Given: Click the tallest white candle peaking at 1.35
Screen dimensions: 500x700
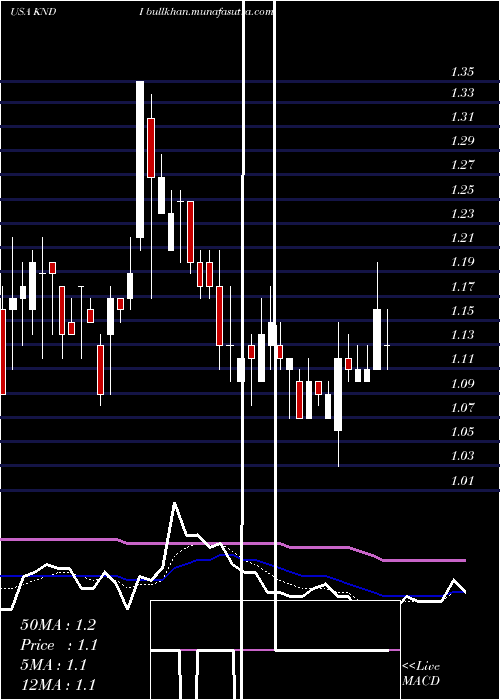Looking at the screenshot, I should click(140, 159).
